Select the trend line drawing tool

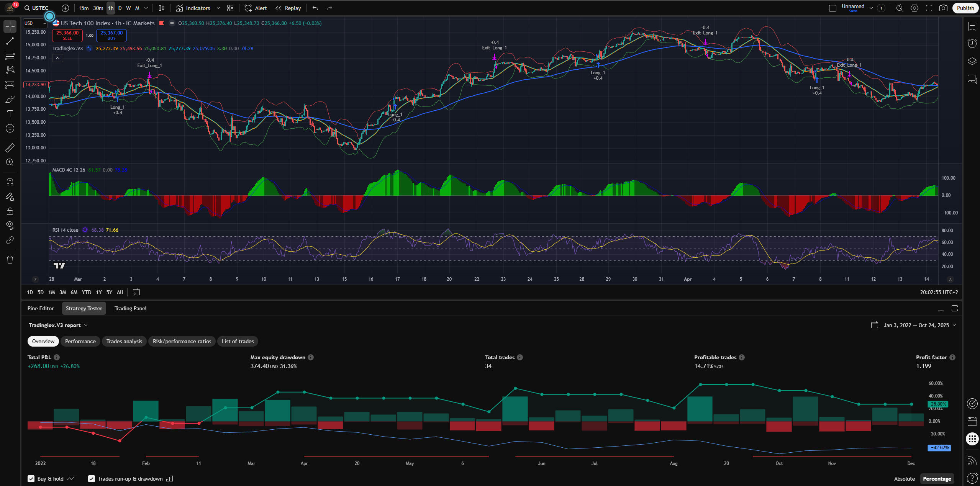pyautogui.click(x=10, y=41)
